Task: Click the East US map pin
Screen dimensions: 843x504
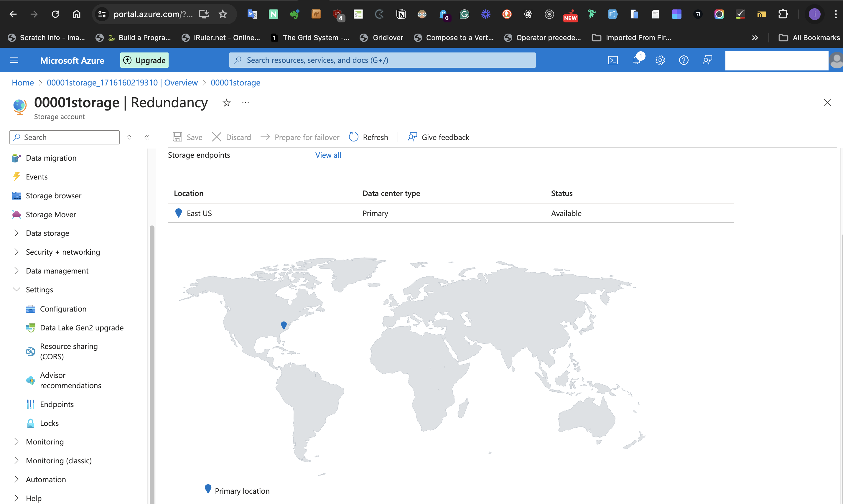Action: coord(284,325)
